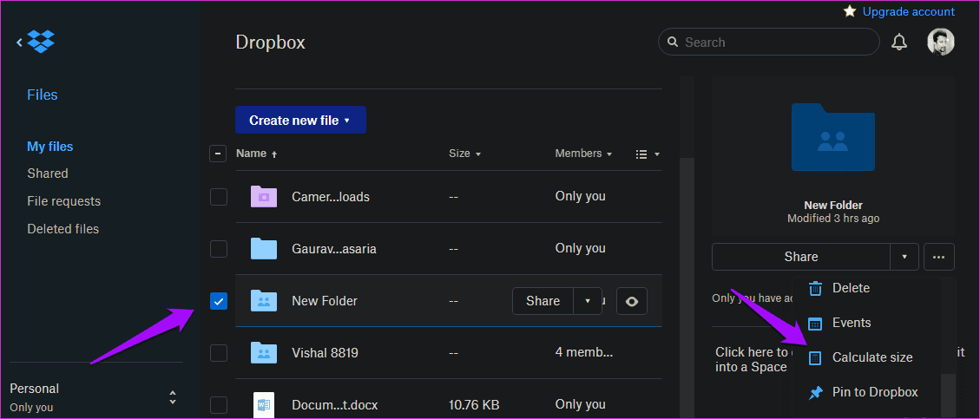The image size is (980, 419).
Task: Switch account with the Personal selector arrows
Action: point(173,397)
